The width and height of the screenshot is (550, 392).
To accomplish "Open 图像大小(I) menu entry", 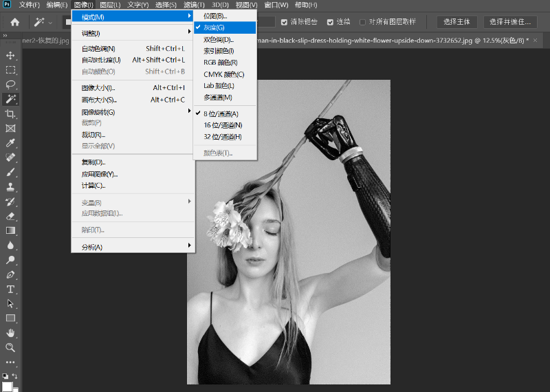I will point(98,88).
